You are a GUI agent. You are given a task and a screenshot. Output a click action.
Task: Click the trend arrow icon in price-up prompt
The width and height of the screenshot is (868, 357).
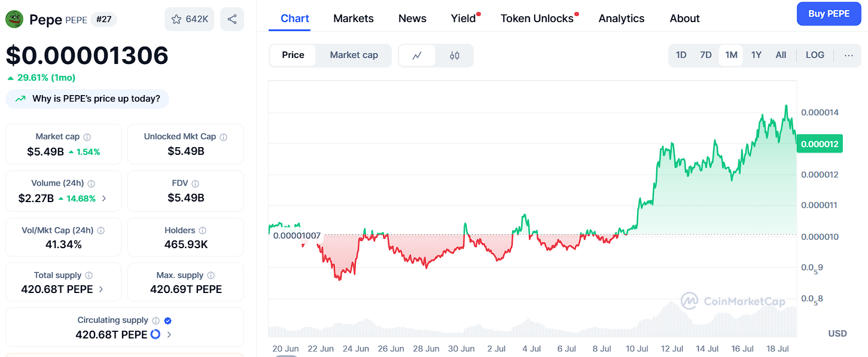[x=21, y=99]
